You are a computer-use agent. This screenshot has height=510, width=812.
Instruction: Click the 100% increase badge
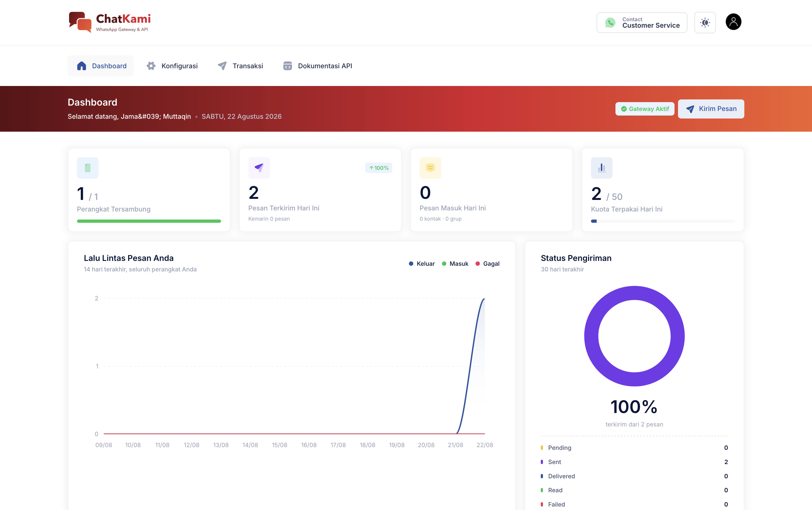(379, 168)
